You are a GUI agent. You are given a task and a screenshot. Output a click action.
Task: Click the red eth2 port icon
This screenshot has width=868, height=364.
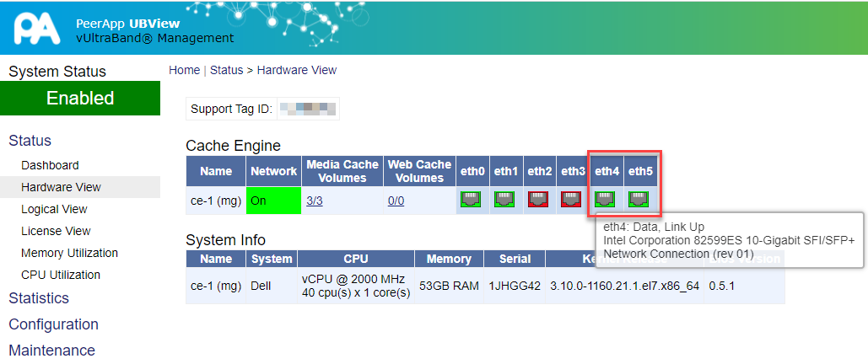(x=538, y=201)
